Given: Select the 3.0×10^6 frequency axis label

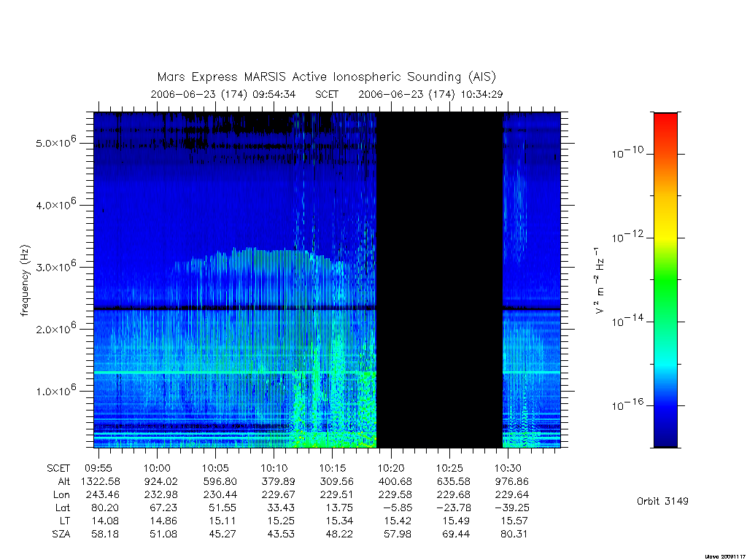Looking at the screenshot, I should pos(55,266).
